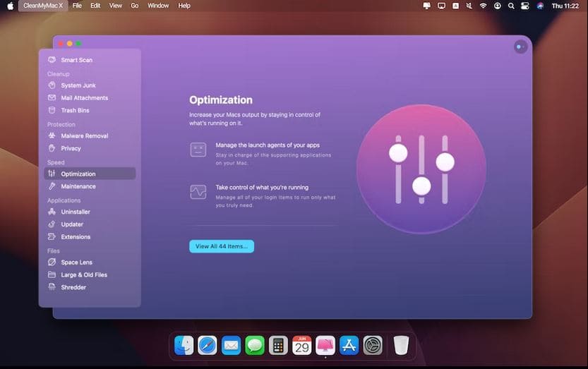Click the Applications section label
The image size is (588, 369).
pyautogui.click(x=64, y=200)
